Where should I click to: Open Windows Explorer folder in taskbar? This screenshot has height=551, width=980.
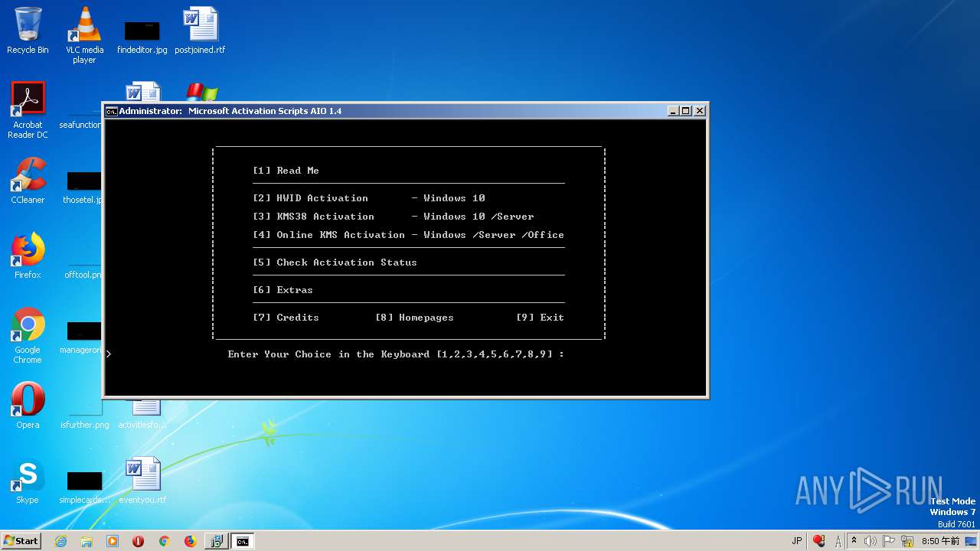click(87, 541)
